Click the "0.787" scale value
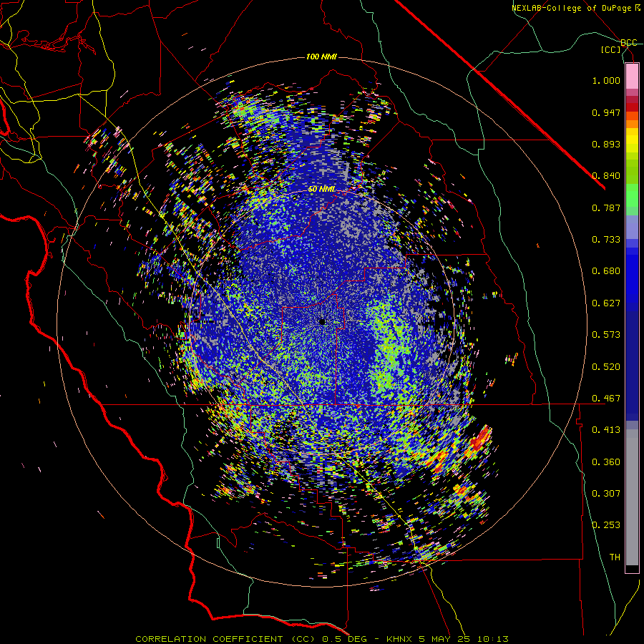This screenshot has height=644, width=644. pos(606,208)
